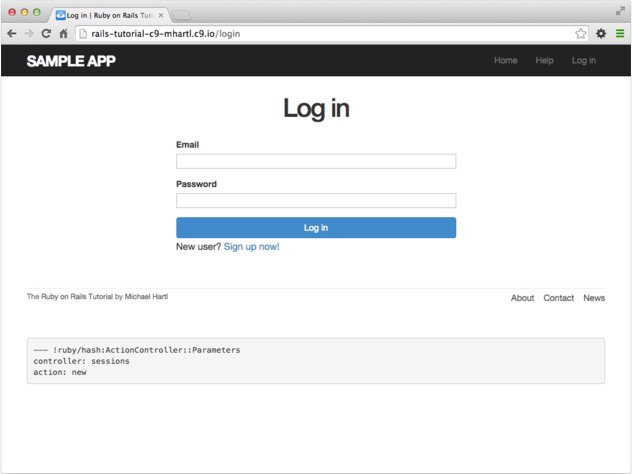The image size is (632, 474).
Task: Bookmark page with the star icon
Action: pos(581,33)
